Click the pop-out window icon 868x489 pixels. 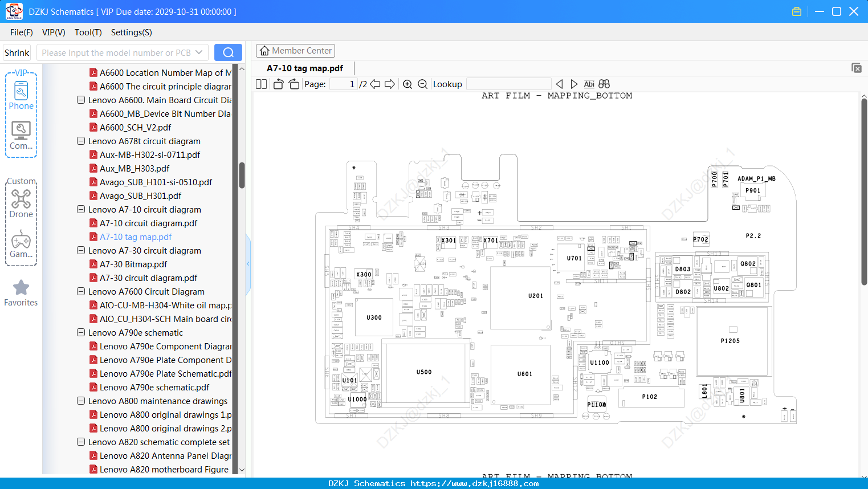[x=857, y=68]
